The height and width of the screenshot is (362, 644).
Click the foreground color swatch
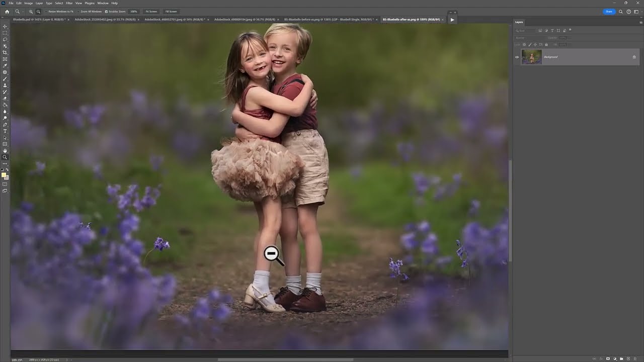point(4,175)
